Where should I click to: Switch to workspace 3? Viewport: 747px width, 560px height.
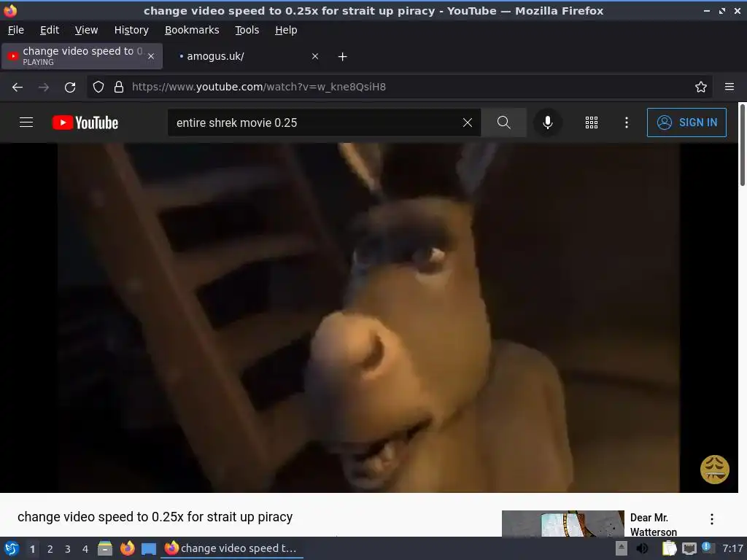click(x=68, y=549)
